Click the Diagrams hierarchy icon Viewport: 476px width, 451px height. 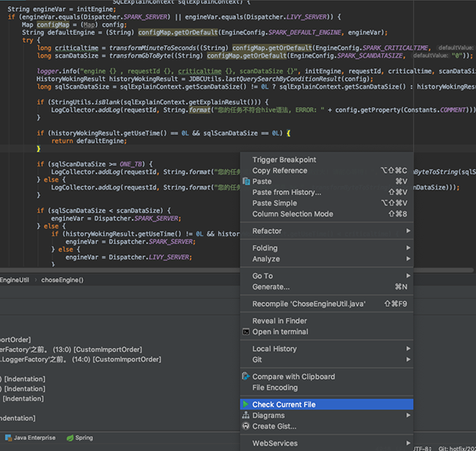pyautogui.click(x=246, y=415)
